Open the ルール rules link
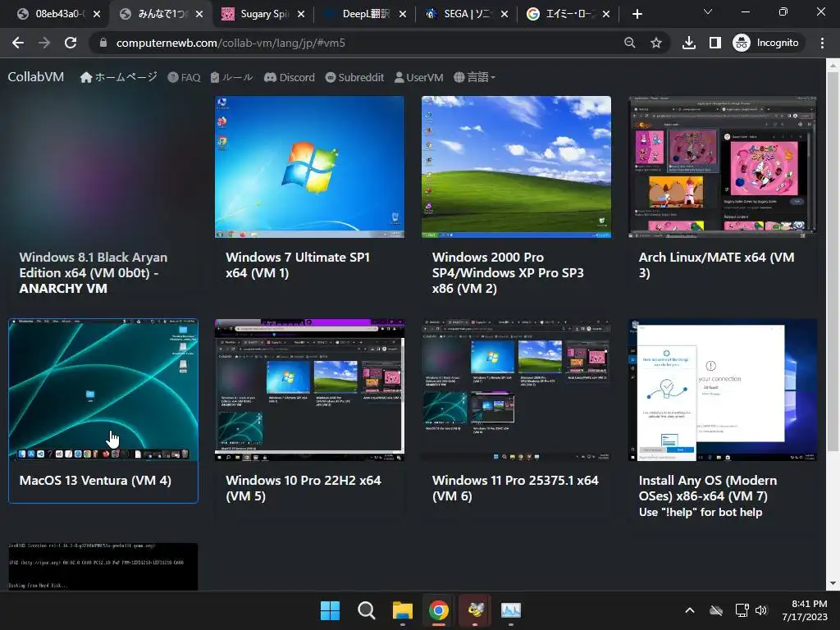840x630 pixels. (231, 77)
